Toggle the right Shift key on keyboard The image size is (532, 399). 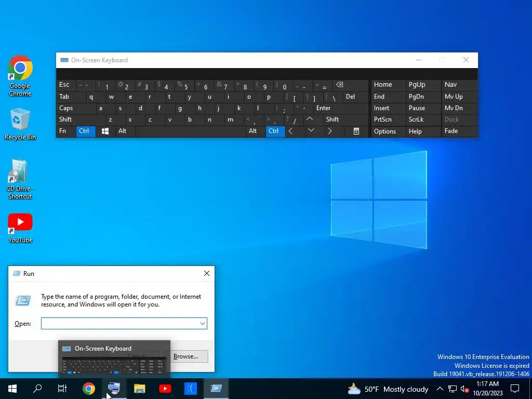tap(345, 119)
